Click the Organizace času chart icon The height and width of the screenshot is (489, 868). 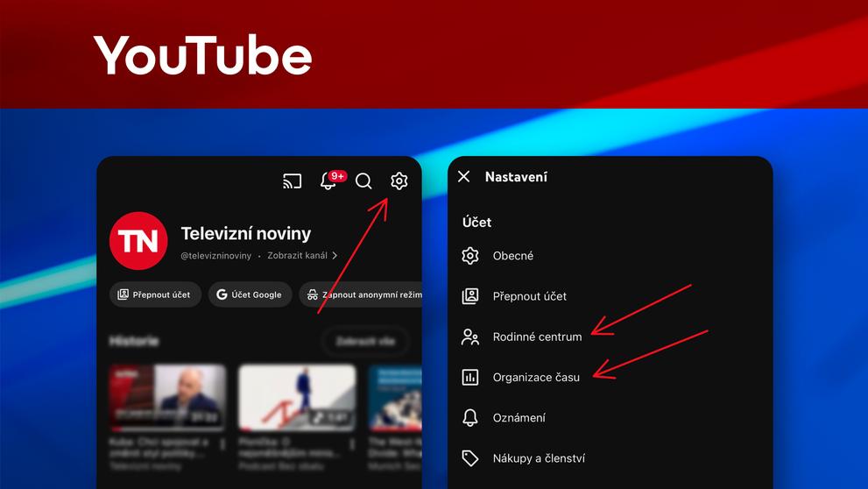(470, 377)
